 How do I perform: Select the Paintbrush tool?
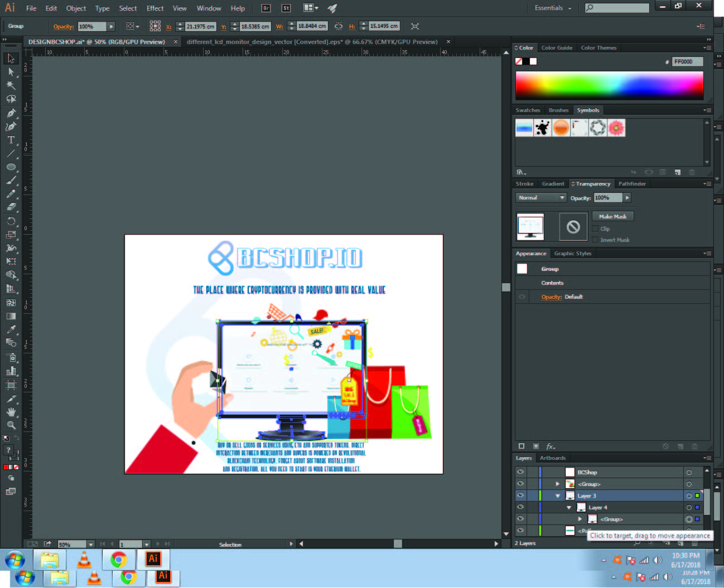(x=11, y=181)
